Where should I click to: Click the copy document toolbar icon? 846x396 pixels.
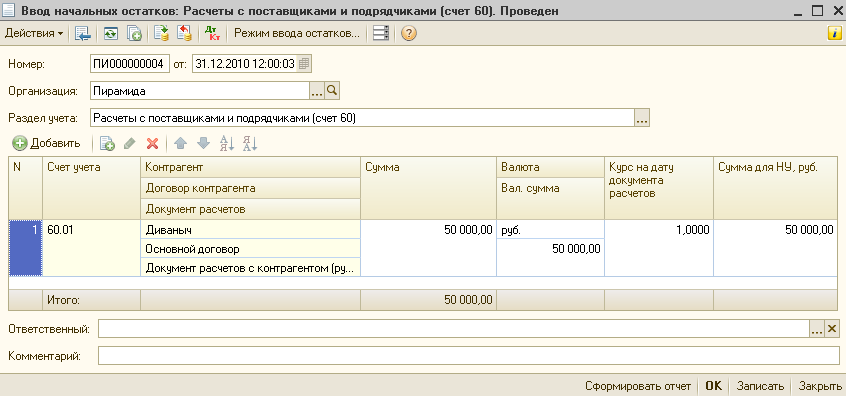click(134, 33)
